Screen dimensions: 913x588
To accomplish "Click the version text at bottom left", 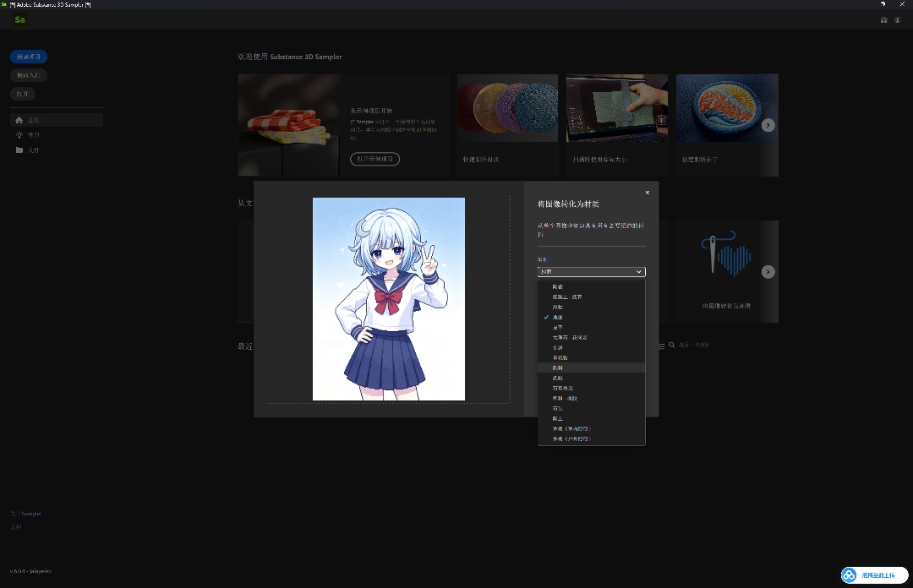I will point(30,571).
